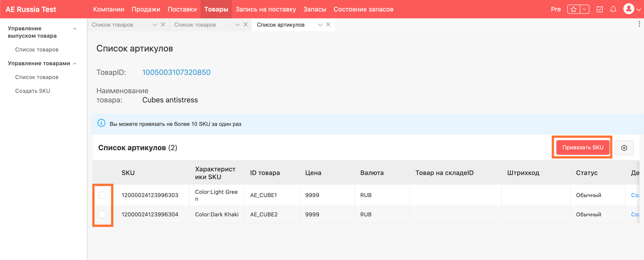The height and width of the screenshot is (260, 644).
Task: Click the Цена column header
Action: pos(313,173)
